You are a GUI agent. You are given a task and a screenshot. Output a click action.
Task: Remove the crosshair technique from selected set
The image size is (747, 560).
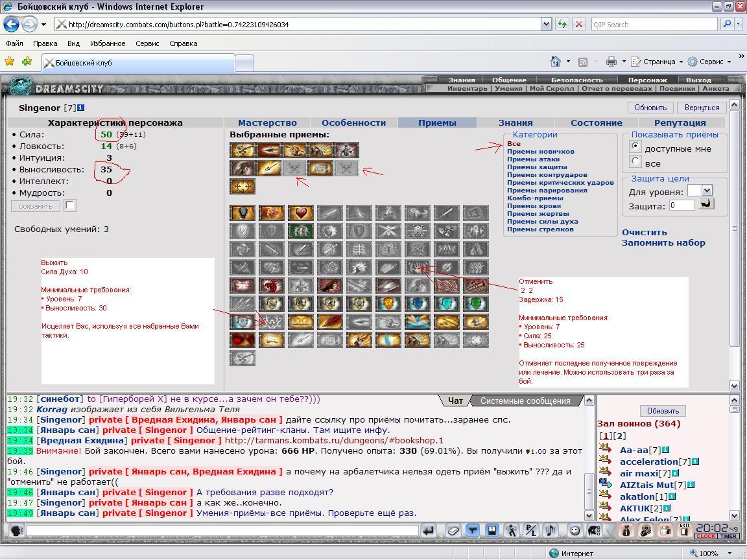[x=243, y=186]
